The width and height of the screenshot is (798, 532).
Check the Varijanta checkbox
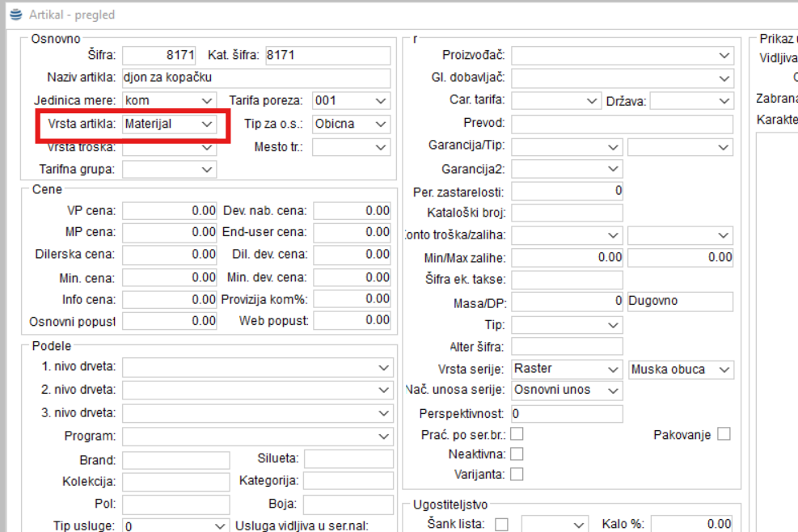(517, 474)
